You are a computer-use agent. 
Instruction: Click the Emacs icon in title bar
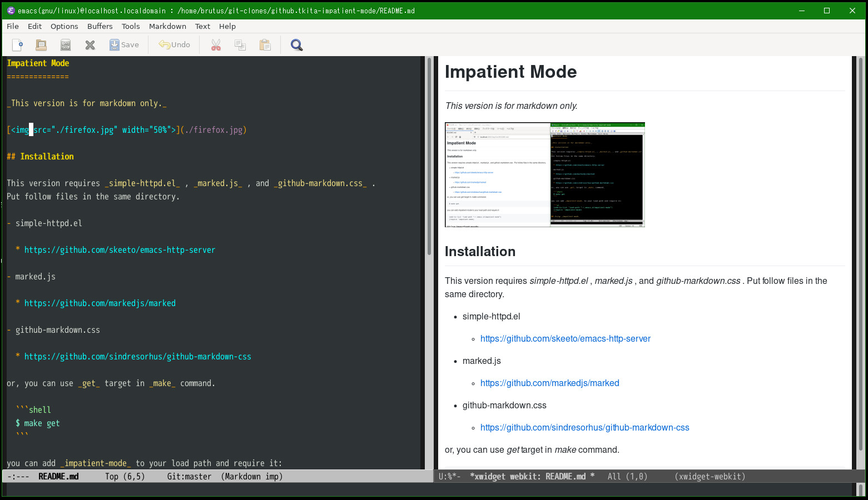11,11
